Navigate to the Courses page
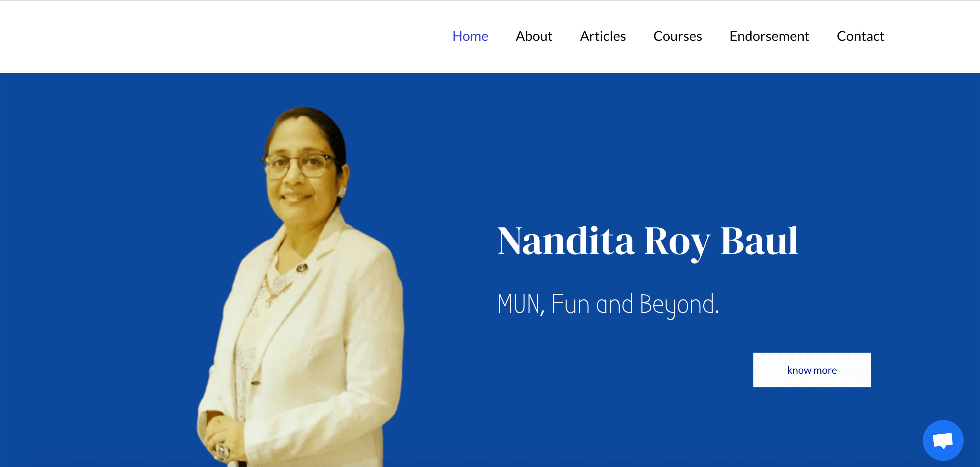 pyautogui.click(x=677, y=36)
